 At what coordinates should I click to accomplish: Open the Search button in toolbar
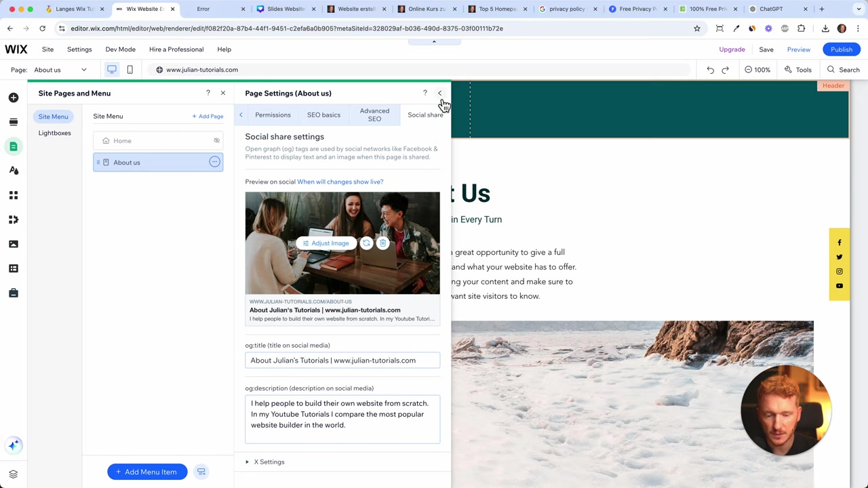tap(843, 70)
